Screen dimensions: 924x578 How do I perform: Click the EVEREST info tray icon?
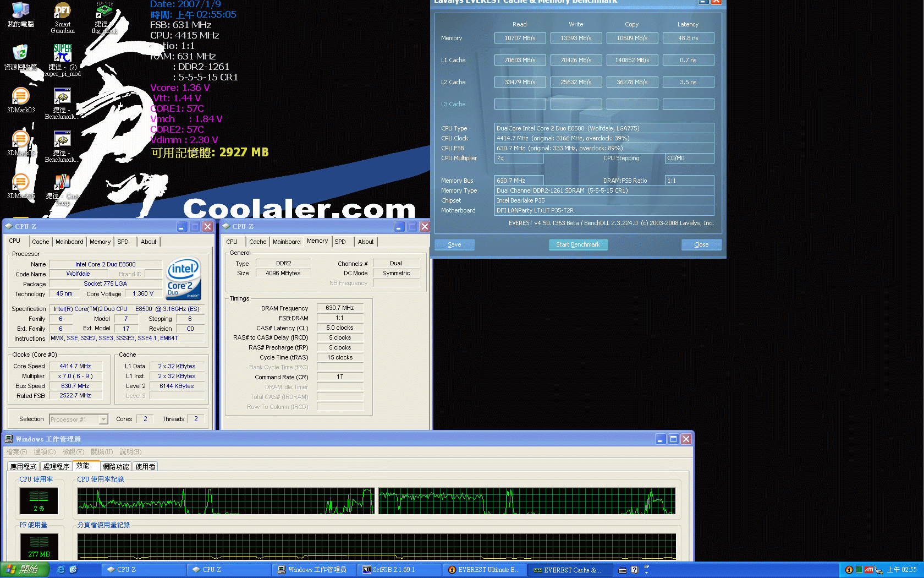pos(849,570)
